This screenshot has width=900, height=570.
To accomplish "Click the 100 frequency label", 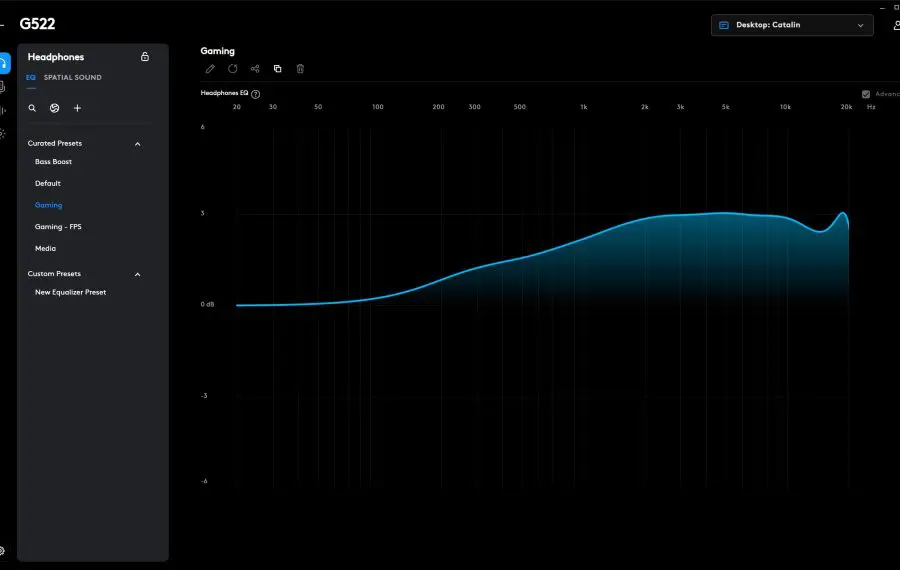I will click(x=378, y=107).
